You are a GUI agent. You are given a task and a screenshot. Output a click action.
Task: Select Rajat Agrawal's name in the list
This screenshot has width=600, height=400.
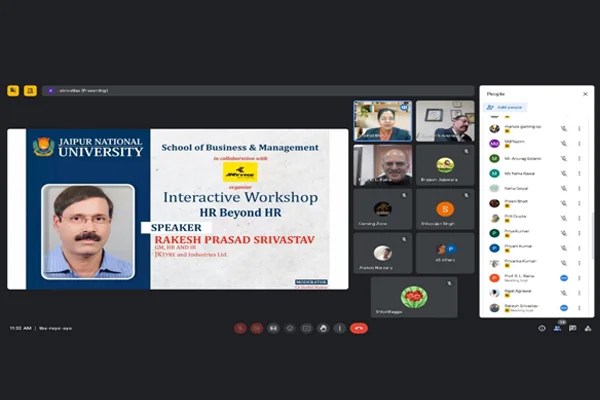pyautogui.click(x=518, y=291)
